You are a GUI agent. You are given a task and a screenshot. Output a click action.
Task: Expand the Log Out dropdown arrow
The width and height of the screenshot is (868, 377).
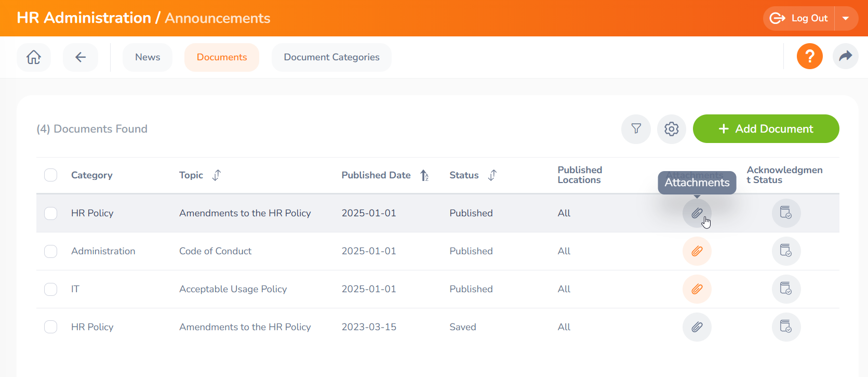846,19
